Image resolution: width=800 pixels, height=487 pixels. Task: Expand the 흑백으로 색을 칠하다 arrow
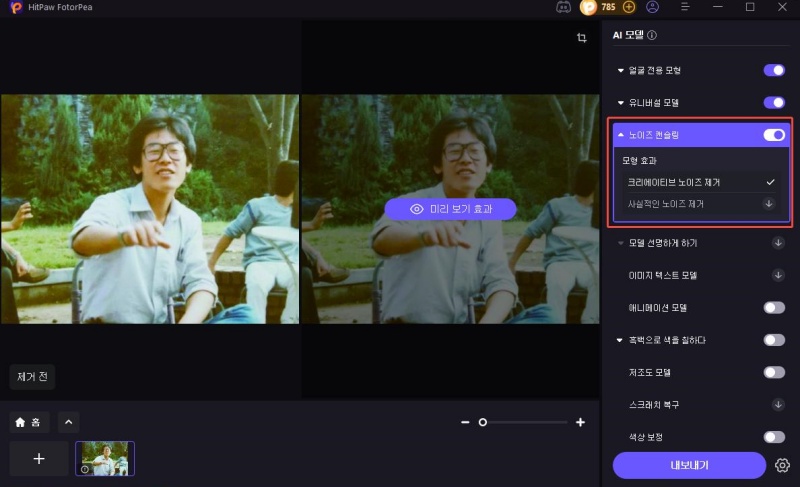[619, 340]
